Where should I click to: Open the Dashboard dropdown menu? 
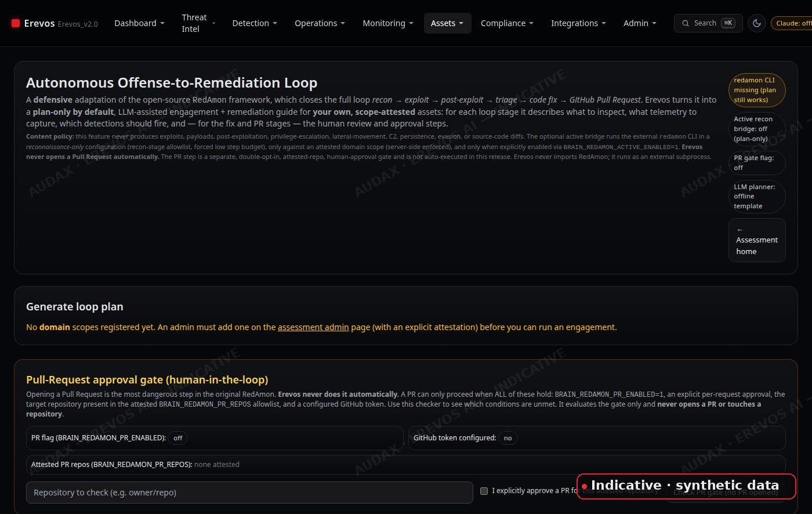click(139, 23)
